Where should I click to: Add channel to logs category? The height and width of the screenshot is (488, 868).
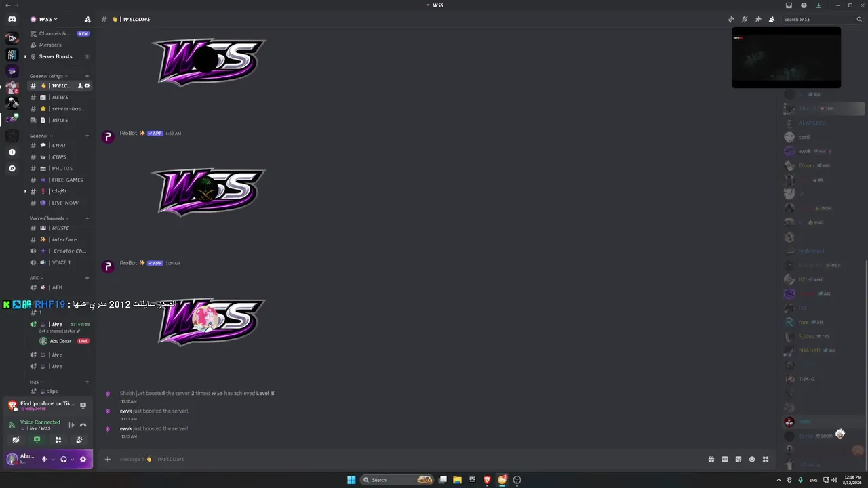(87, 382)
